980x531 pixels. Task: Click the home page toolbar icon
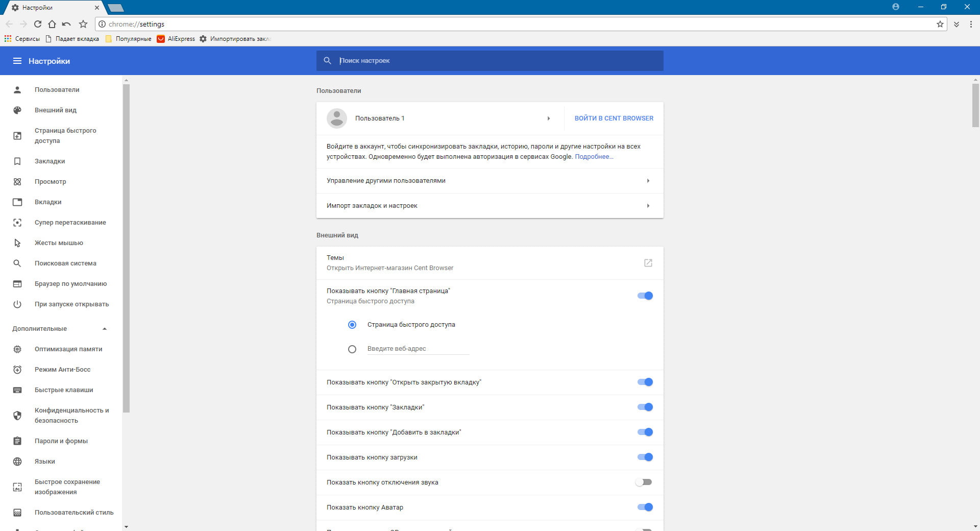tap(52, 24)
